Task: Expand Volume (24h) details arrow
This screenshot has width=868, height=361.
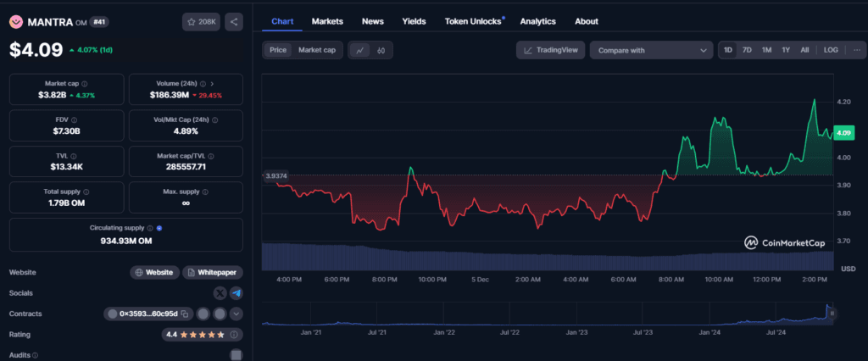Action: click(x=213, y=84)
